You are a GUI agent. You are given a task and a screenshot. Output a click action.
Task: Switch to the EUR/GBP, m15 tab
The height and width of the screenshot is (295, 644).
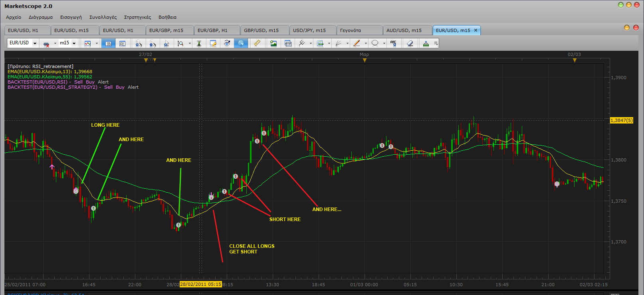pos(170,30)
